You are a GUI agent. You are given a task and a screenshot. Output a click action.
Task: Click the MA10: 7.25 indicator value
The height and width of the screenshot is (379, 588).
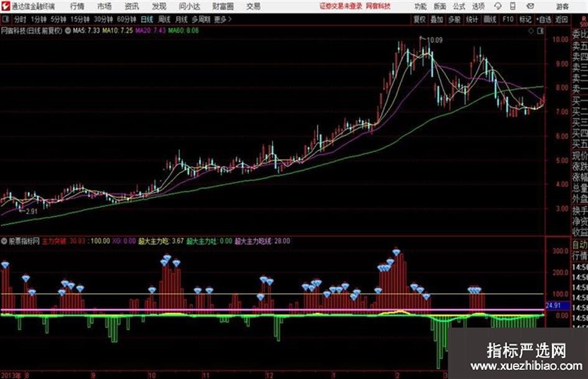tap(118, 30)
